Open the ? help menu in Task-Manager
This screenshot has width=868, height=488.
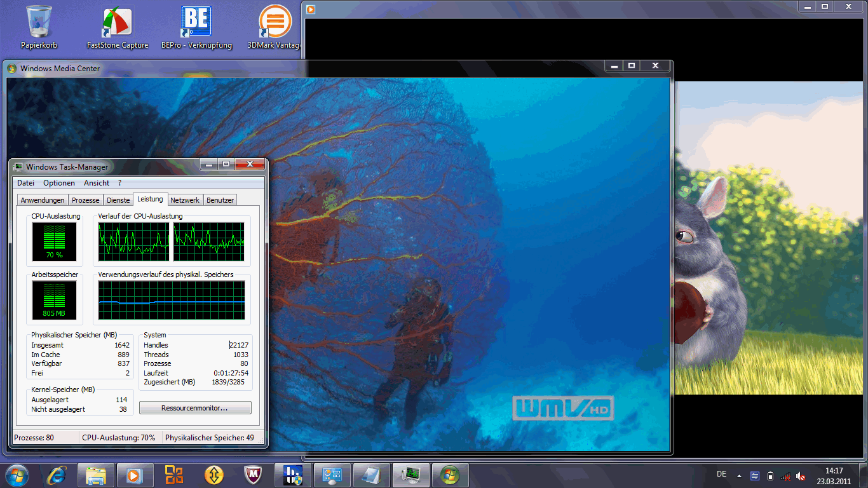click(x=119, y=183)
